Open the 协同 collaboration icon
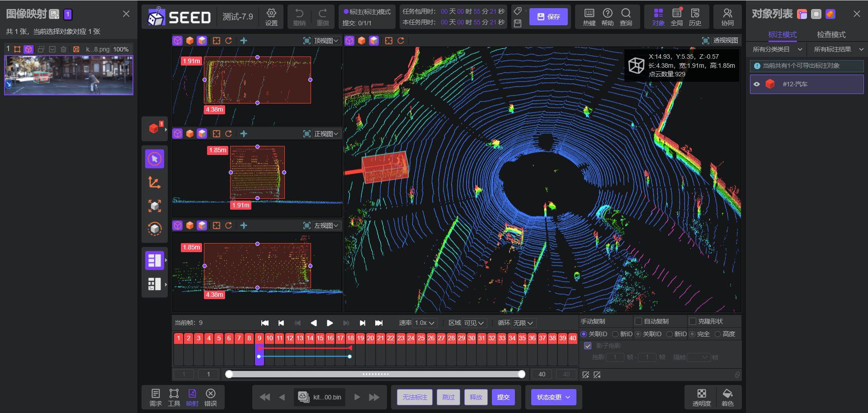 (727, 17)
